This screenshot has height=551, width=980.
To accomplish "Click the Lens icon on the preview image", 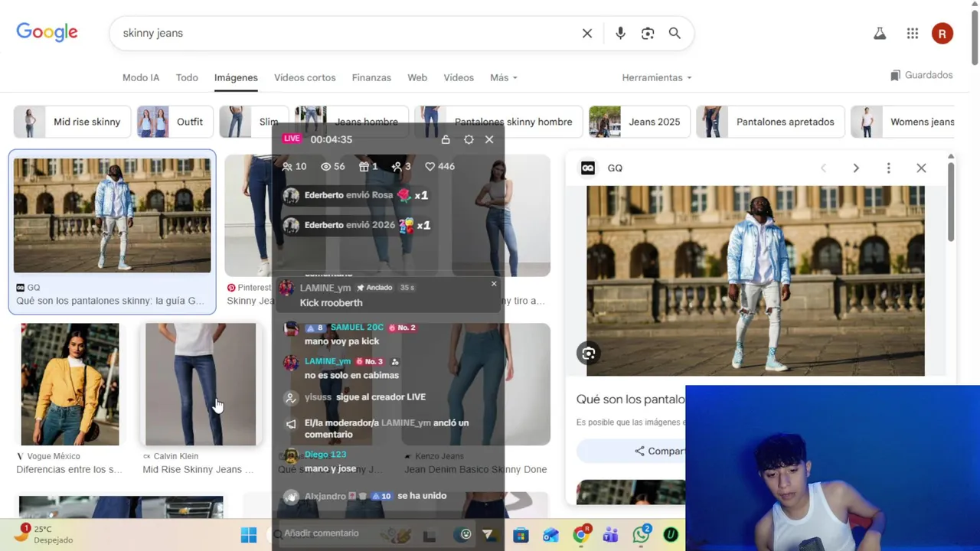I will point(589,354).
